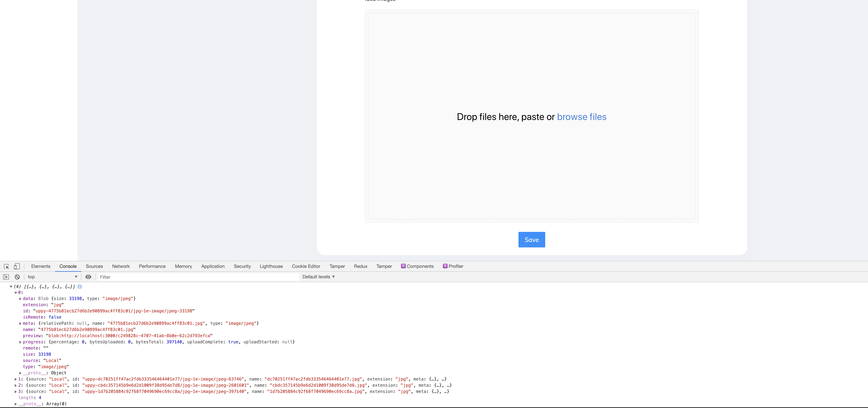868x408 pixels.
Task: Click the blue info badge beside array
Action: 79,286
